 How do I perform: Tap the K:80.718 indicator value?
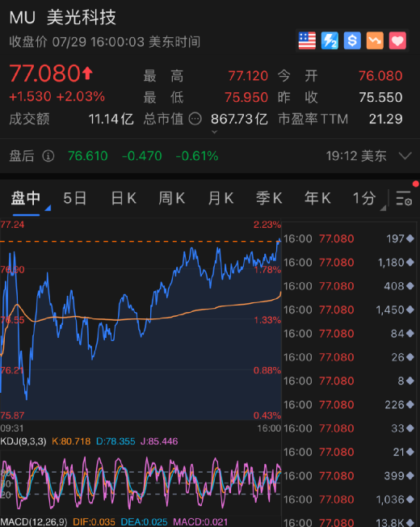pyautogui.click(x=71, y=441)
